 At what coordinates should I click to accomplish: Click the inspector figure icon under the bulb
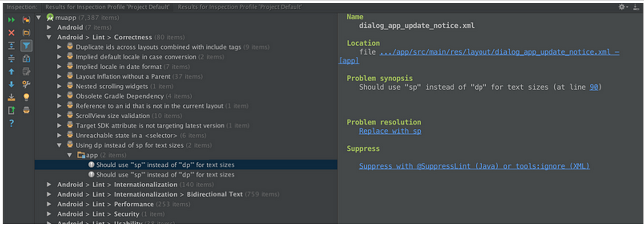(26, 111)
